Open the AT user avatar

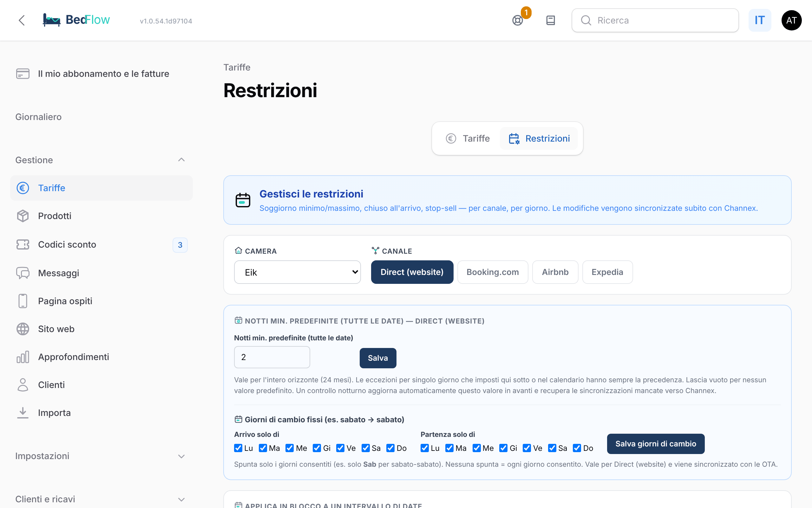click(x=791, y=20)
